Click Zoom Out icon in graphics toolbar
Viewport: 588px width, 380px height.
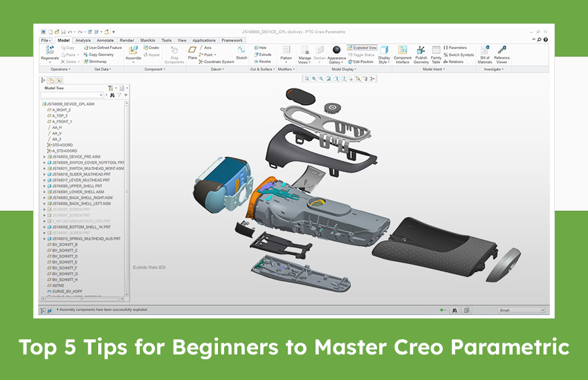(x=322, y=79)
